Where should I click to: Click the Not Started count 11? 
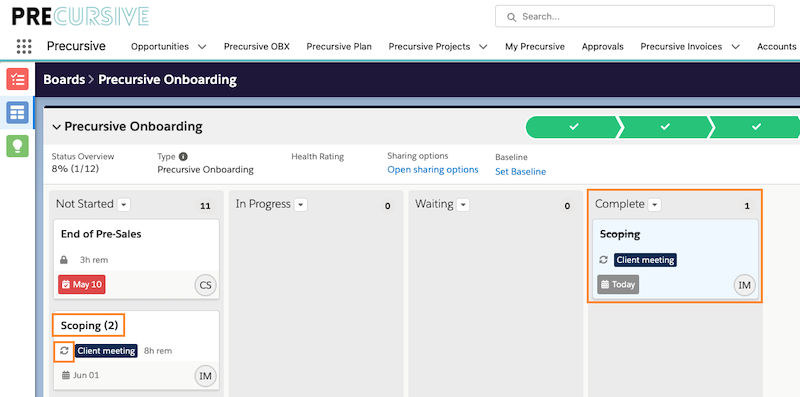coord(205,206)
